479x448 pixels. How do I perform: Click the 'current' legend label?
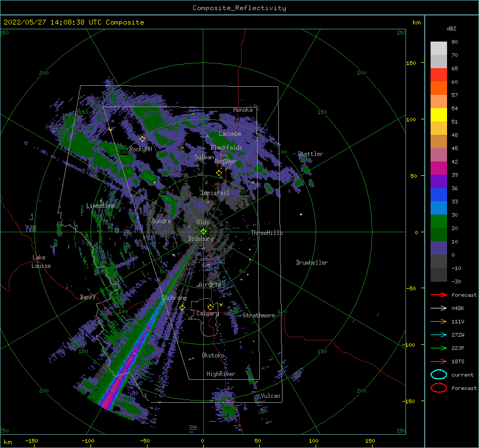pos(463,374)
